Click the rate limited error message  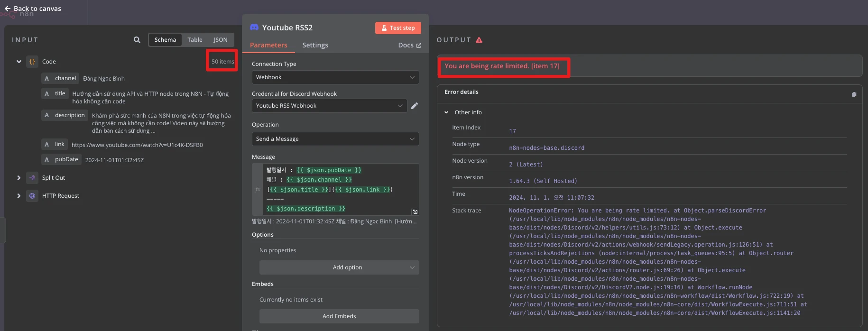coord(502,66)
